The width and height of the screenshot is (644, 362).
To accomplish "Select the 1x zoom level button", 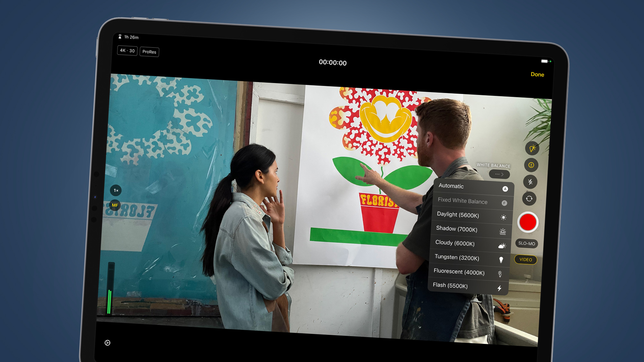I will click(116, 190).
